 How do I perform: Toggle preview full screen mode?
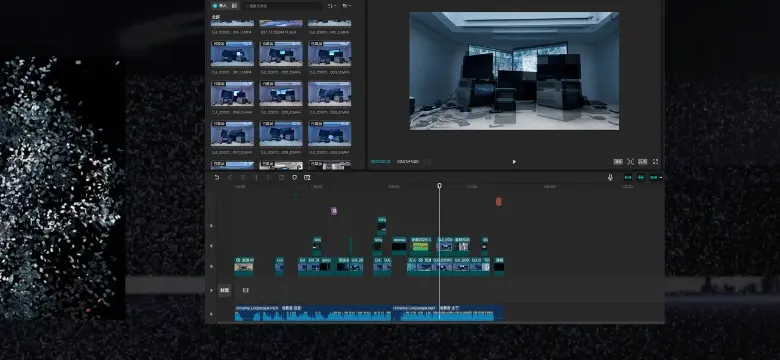tap(655, 162)
